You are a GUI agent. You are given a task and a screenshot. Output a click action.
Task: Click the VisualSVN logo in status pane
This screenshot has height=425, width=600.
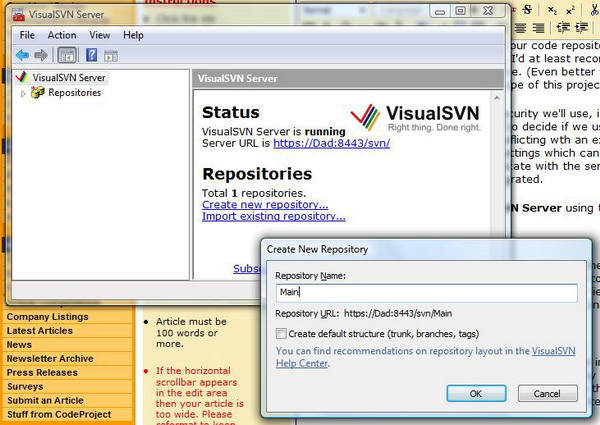pyautogui.click(x=415, y=118)
